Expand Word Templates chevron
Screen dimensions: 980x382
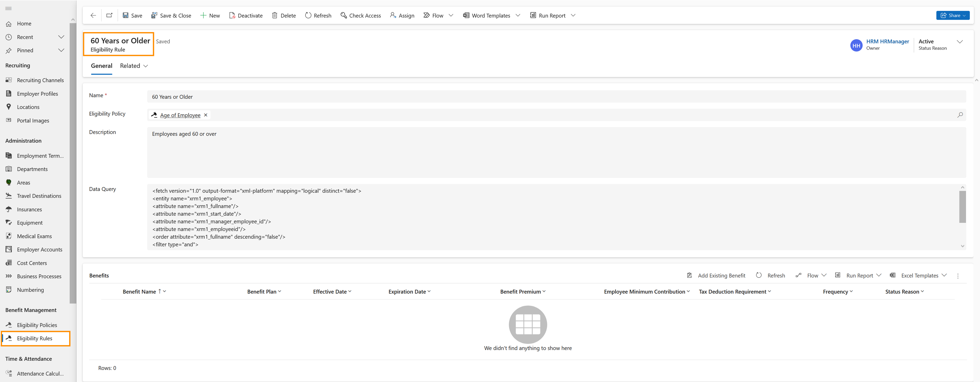click(x=518, y=16)
